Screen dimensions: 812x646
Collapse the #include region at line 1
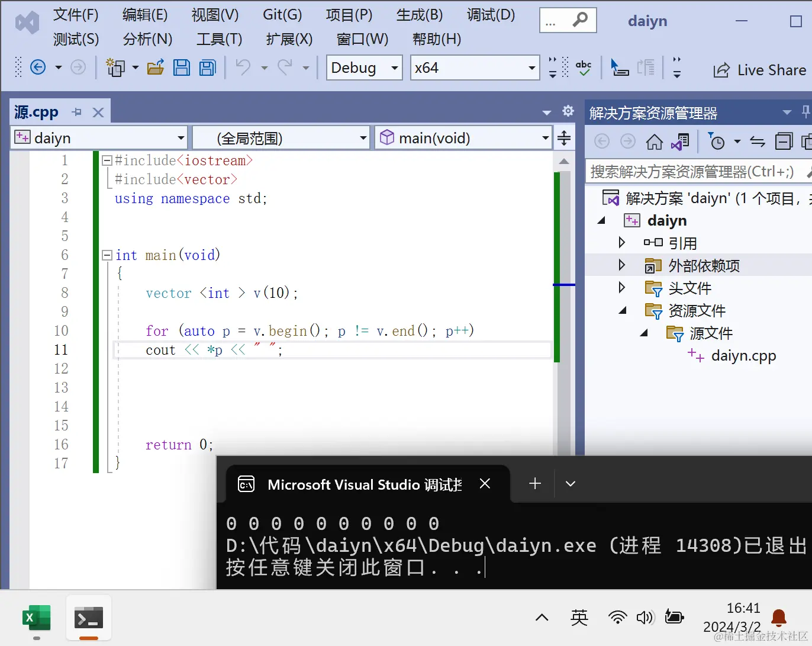107,160
